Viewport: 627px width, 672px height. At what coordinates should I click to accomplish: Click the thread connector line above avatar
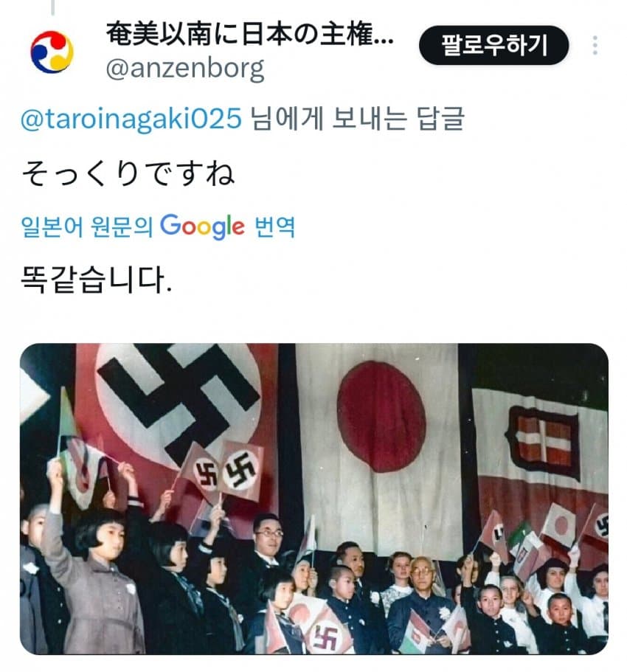click(52, 7)
